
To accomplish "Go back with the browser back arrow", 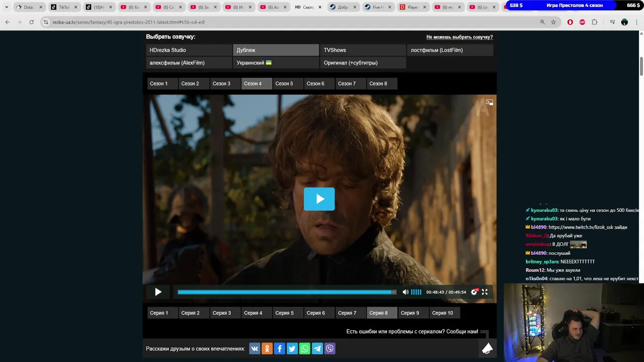I will (x=7, y=22).
